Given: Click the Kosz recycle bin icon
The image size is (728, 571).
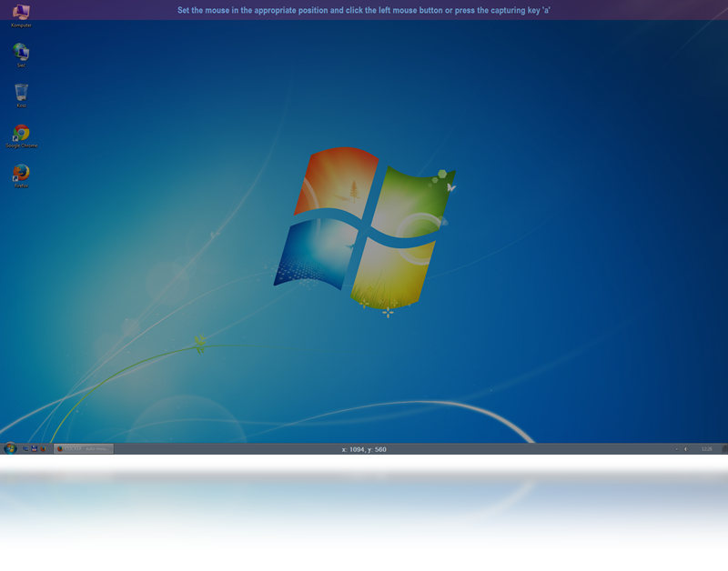Looking at the screenshot, I should [x=21, y=93].
